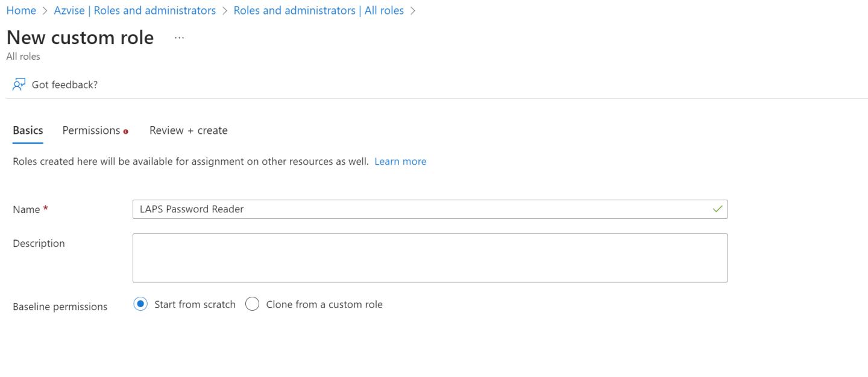Open Roles and administrators All roles breadcrumb

(x=319, y=11)
